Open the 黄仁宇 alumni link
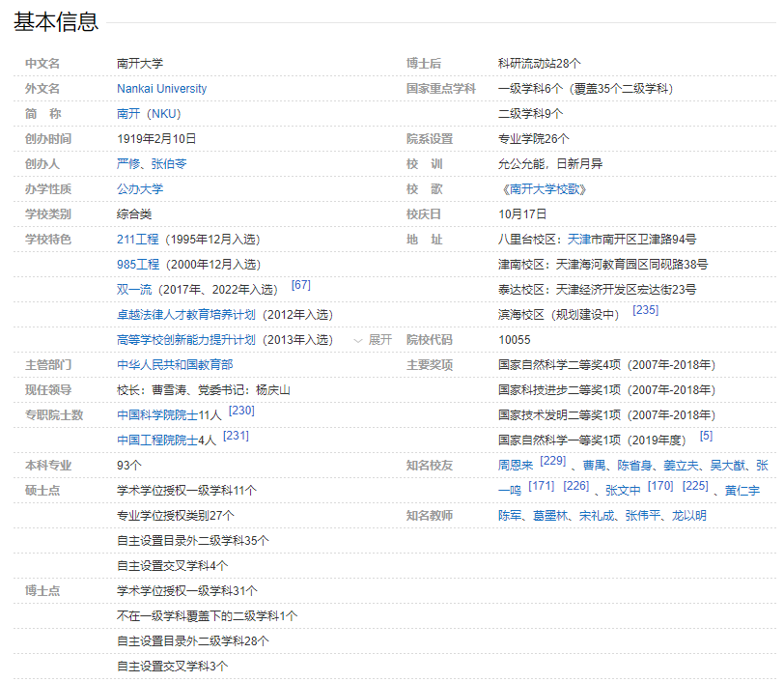Screen dimensions: 784x682 [x=742, y=491]
